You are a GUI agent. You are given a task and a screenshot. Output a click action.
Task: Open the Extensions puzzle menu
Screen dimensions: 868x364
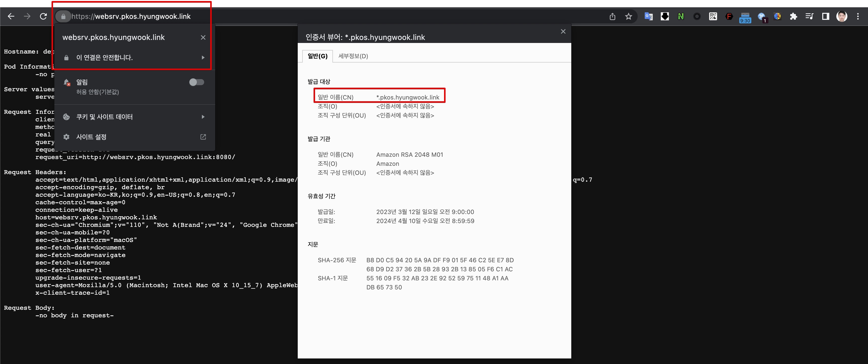793,16
